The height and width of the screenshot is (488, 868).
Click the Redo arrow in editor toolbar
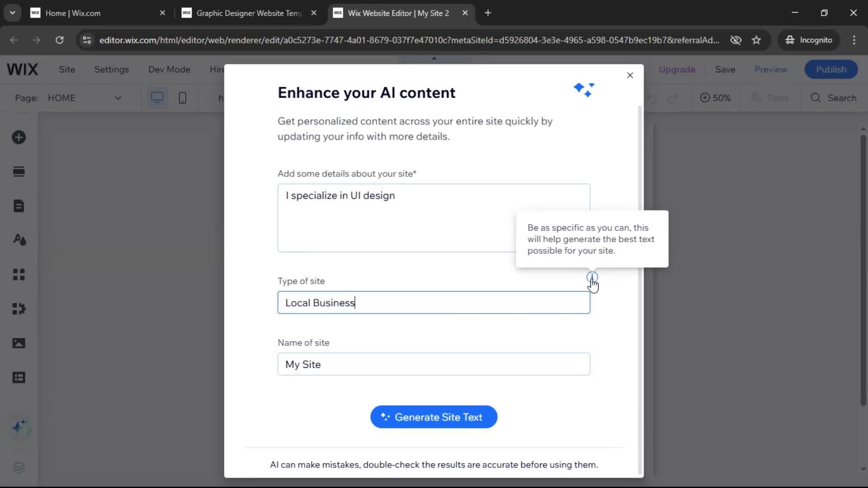[x=673, y=98]
